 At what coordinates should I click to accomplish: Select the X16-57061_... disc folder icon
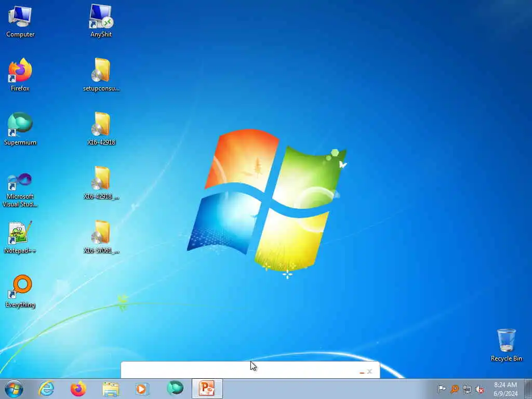(101, 237)
